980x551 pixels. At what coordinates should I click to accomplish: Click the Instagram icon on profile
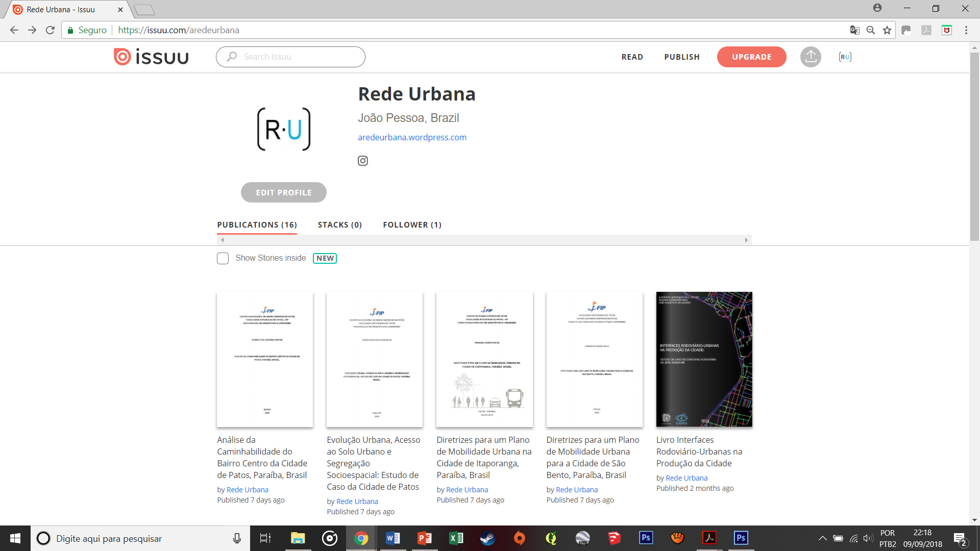(x=362, y=161)
